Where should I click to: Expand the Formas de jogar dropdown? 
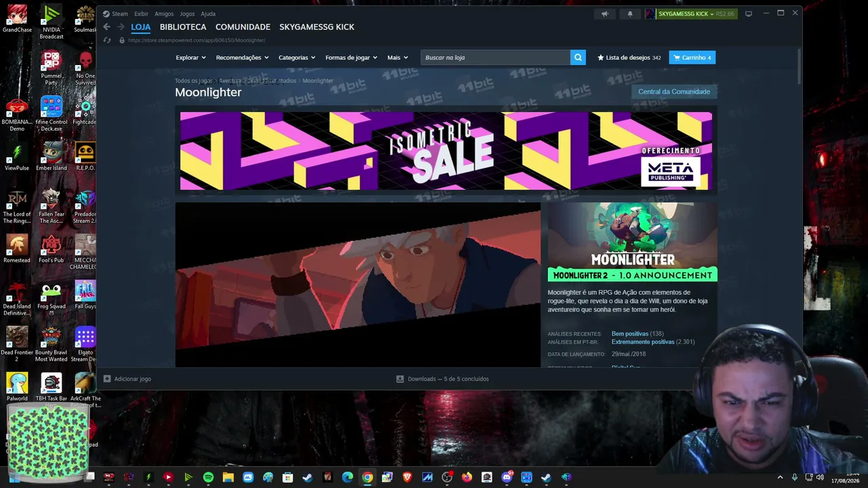(x=351, y=58)
